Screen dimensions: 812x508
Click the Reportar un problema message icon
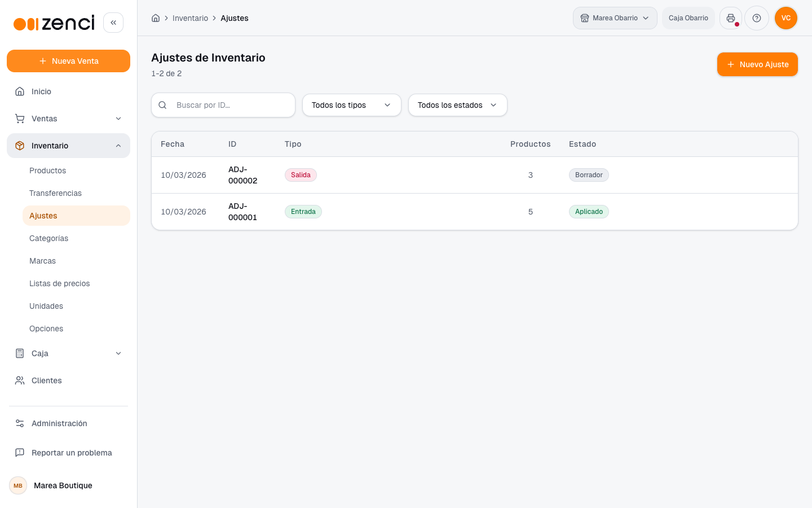(x=20, y=453)
